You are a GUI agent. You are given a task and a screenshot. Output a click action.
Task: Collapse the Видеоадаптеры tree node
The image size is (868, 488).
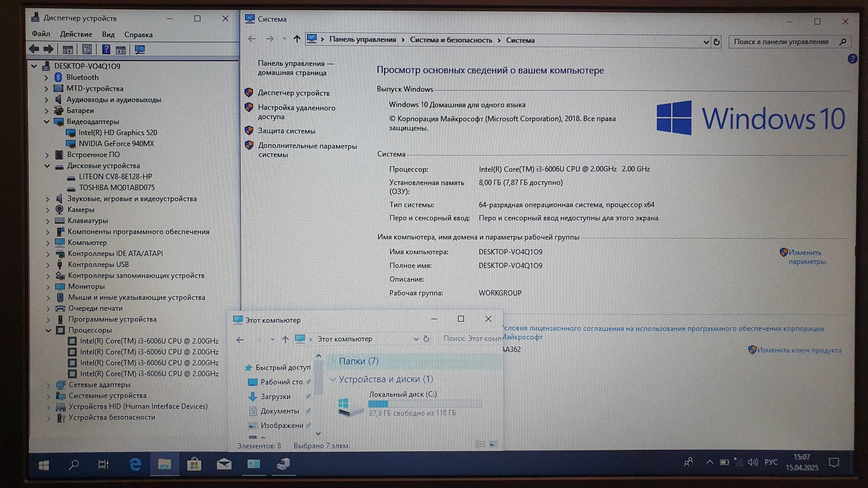click(47, 122)
